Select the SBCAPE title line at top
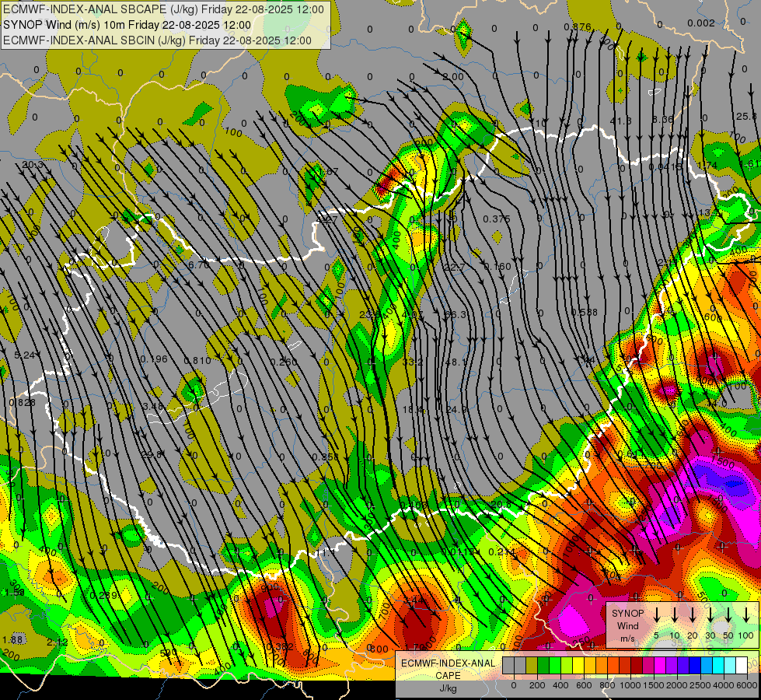 (x=163, y=9)
